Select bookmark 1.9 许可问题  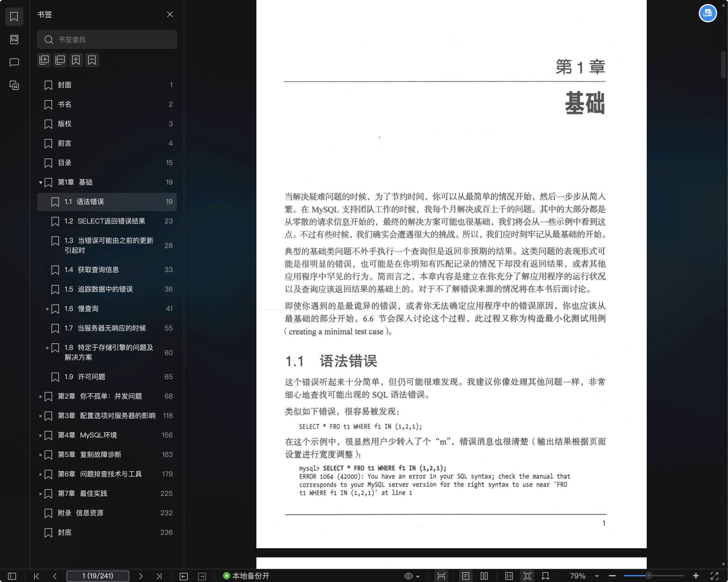[107, 377]
